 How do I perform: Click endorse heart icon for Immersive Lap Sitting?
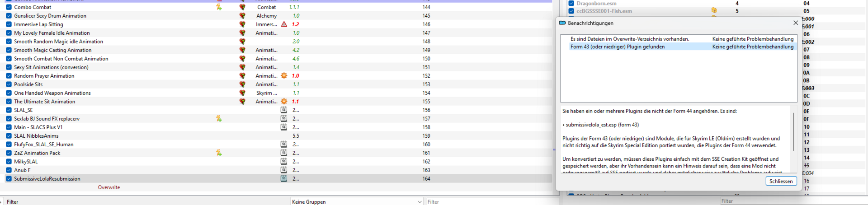click(x=242, y=24)
